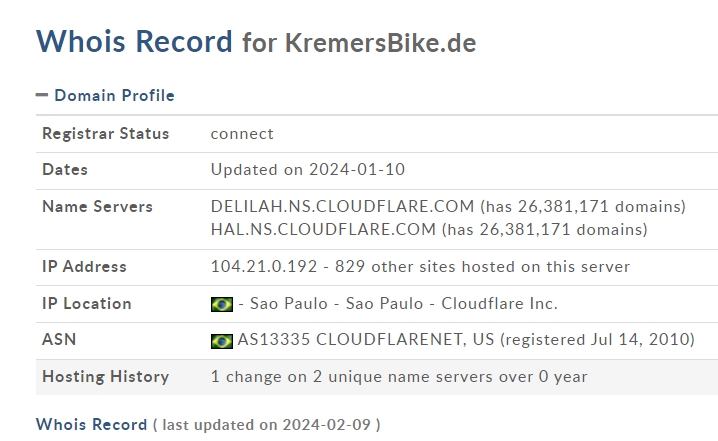
Task: Open AS13335 CLOUDFLARENET ASN entry
Action: pos(366,340)
